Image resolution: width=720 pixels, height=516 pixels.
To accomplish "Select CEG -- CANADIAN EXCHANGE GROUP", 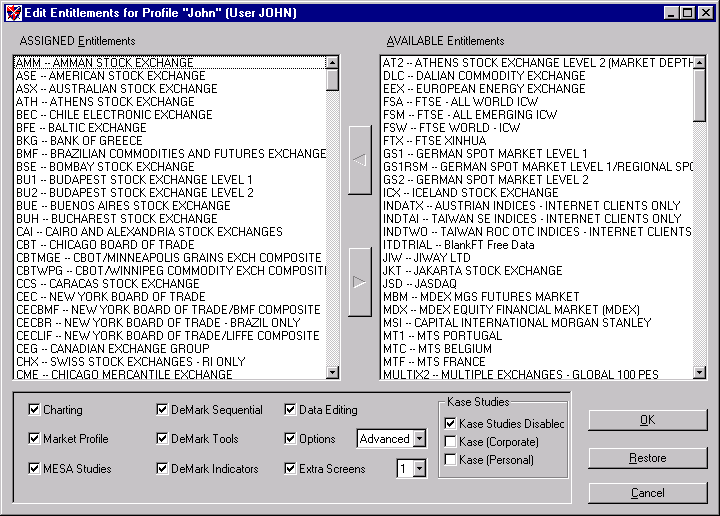I will click(x=170, y=348).
